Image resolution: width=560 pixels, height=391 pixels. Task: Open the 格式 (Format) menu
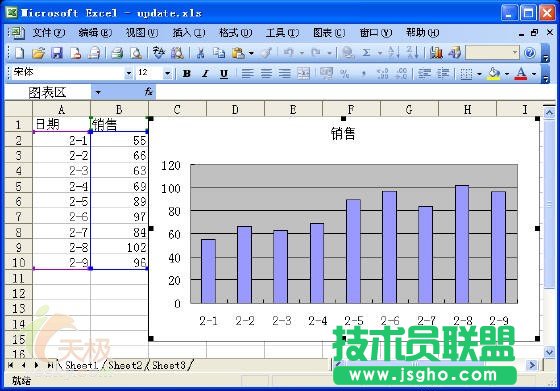coord(235,33)
